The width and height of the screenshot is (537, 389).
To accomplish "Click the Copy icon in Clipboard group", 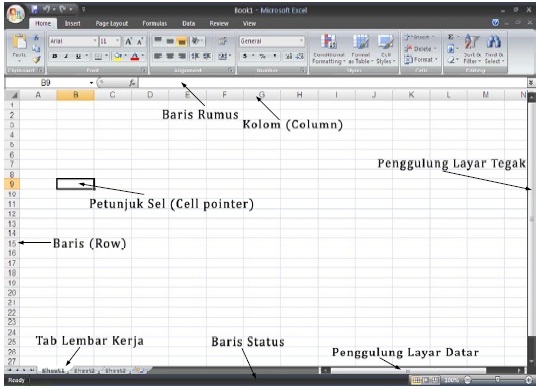I will pyautogui.click(x=36, y=49).
